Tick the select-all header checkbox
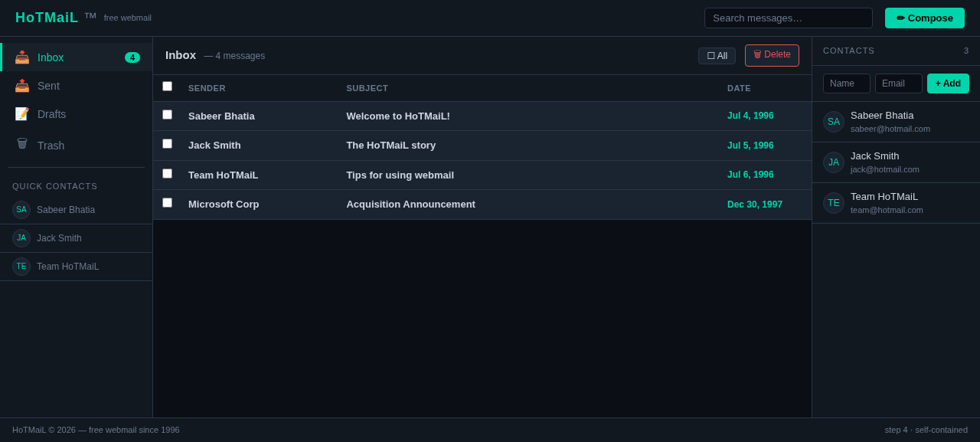The width and height of the screenshot is (980, 442). pos(168,87)
